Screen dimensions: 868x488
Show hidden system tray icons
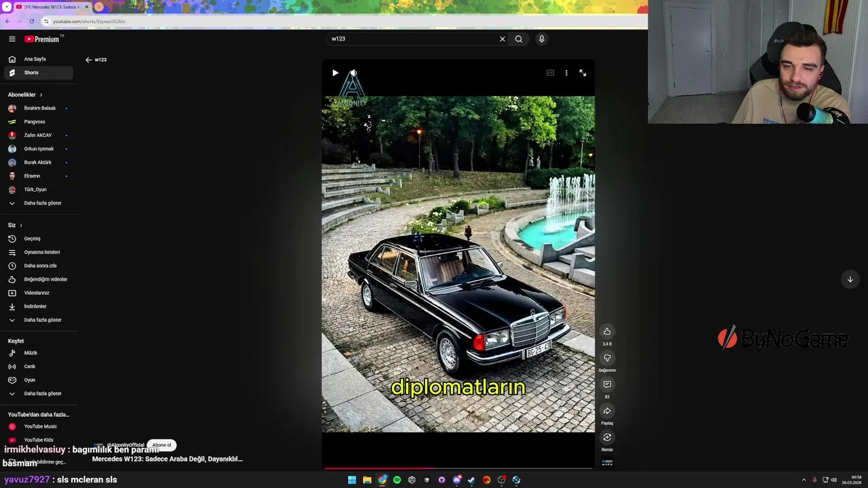click(x=804, y=480)
